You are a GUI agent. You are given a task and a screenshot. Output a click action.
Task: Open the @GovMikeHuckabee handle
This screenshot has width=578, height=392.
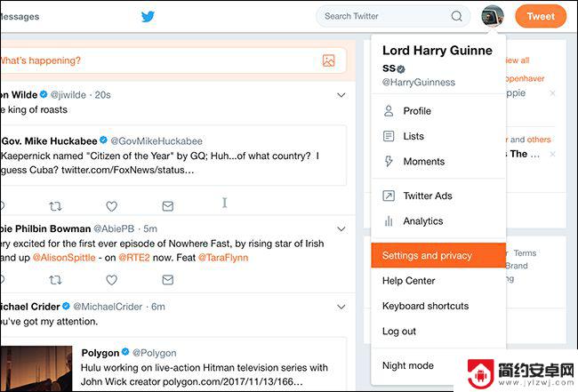[157, 141]
